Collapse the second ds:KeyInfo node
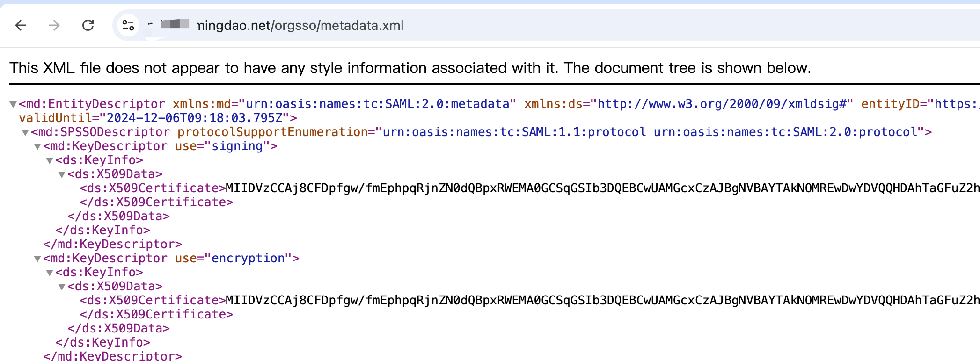980x361 pixels. (x=50, y=273)
